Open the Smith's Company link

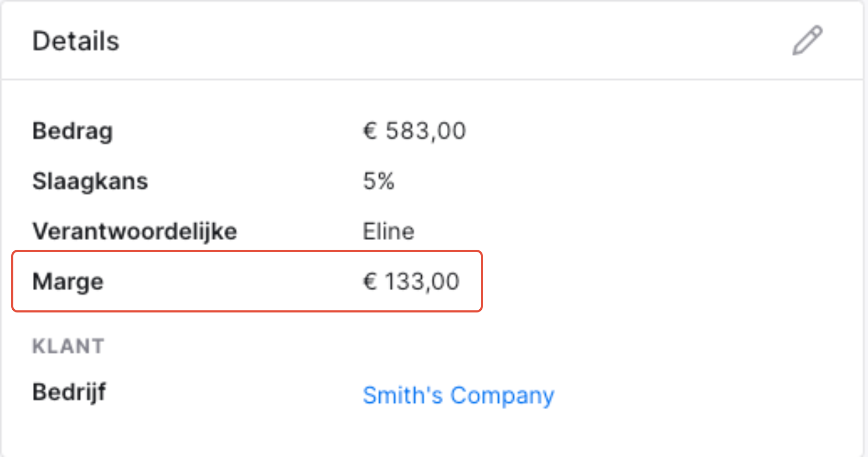pyautogui.click(x=458, y=395)
